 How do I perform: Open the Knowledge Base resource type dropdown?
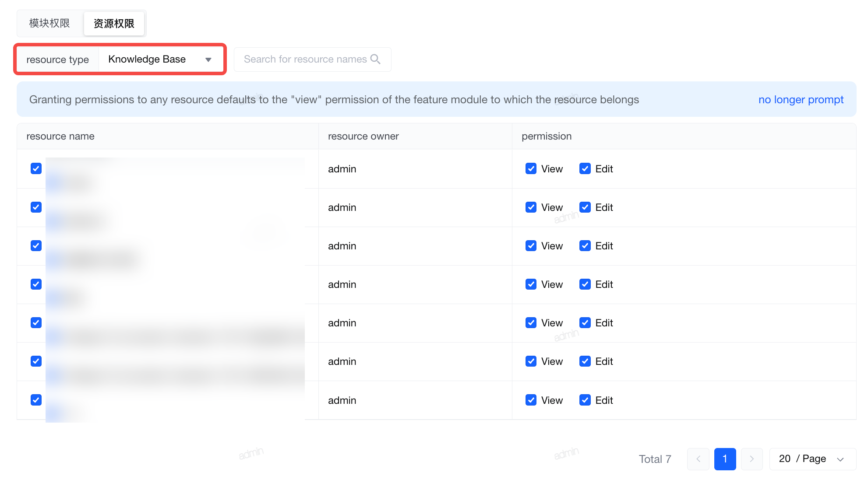(160, 59)
